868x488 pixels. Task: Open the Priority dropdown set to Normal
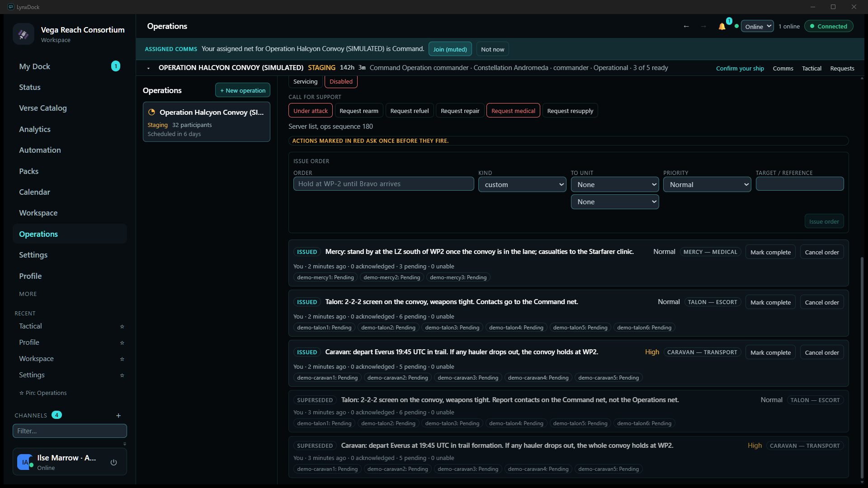pos(707,184)
